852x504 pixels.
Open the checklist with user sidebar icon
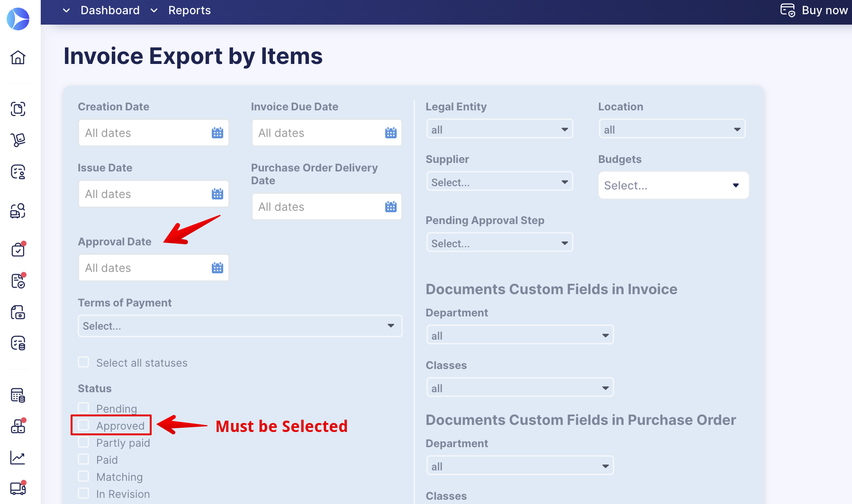18,171
